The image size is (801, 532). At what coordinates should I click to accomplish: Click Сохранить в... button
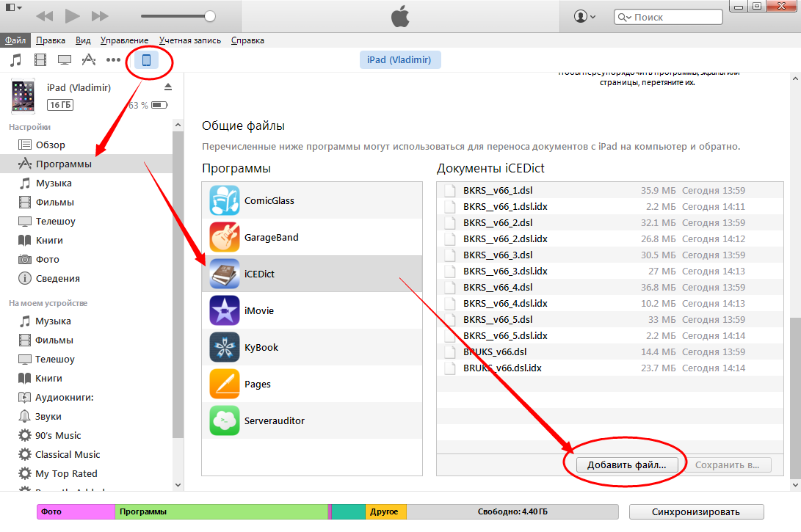(728, 464)
